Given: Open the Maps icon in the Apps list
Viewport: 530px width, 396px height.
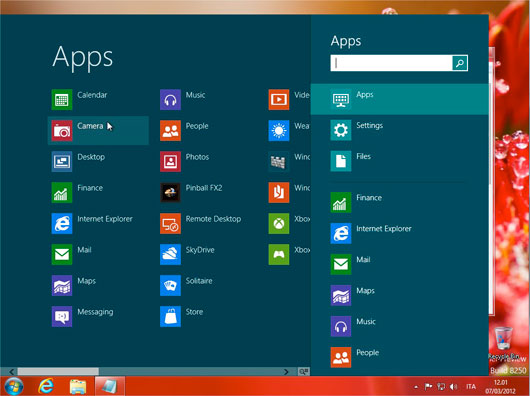Looking at the screenshot, I should (62, 286).
